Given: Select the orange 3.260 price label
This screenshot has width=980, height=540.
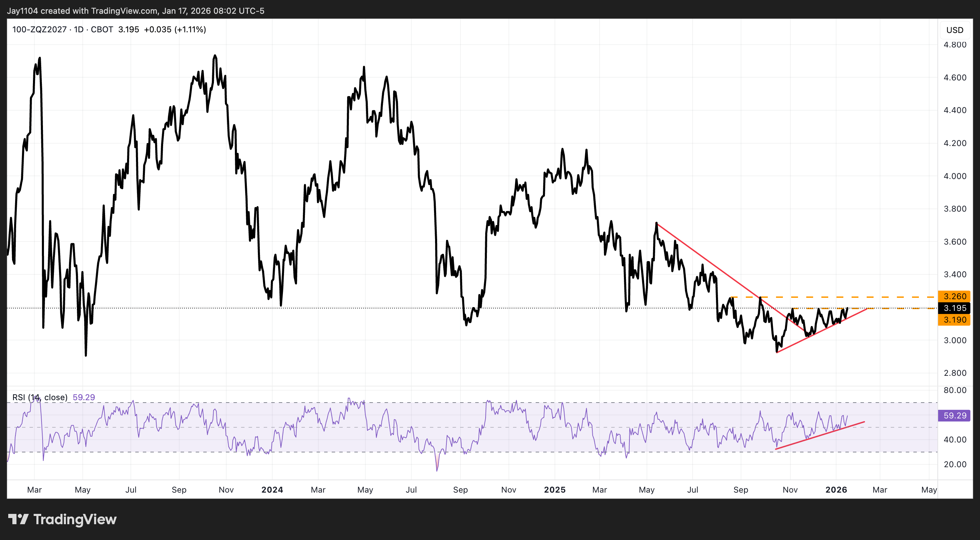Looking at the screenshot, I should [955, 296].
